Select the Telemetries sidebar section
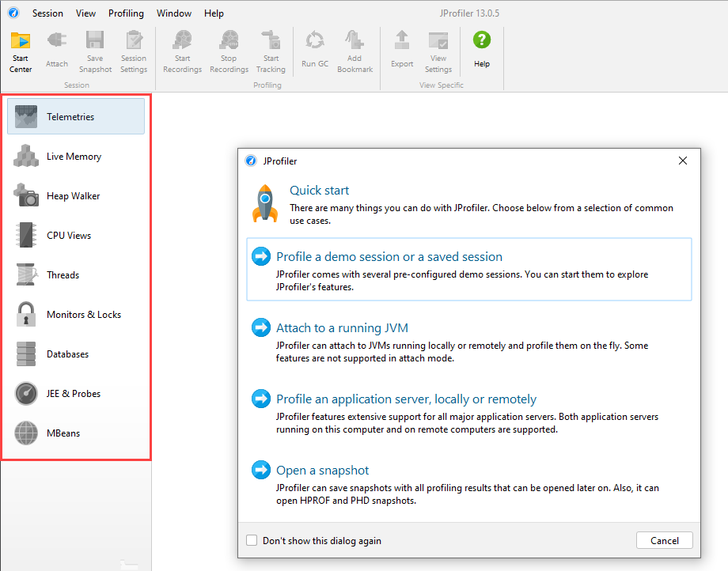Viewport: 728px width, 571px height. 76,116
